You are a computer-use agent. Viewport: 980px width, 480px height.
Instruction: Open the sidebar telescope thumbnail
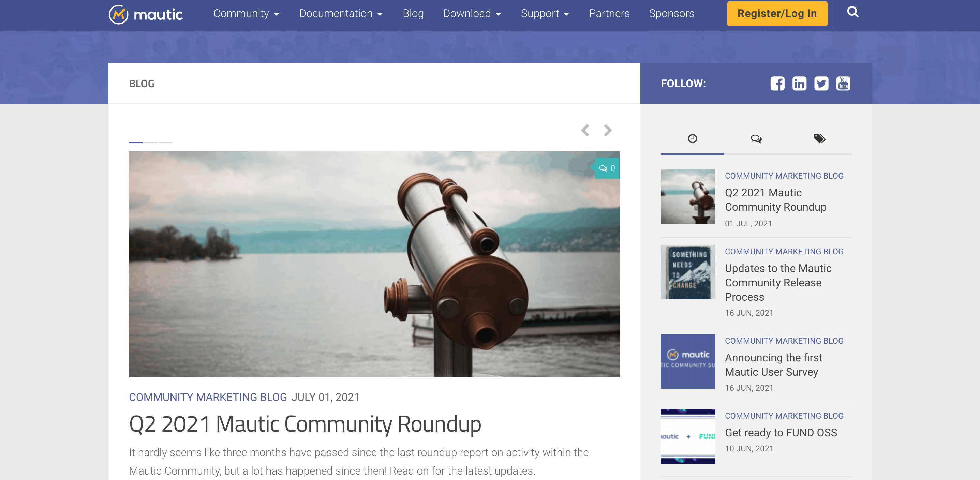tap(688, 196)
